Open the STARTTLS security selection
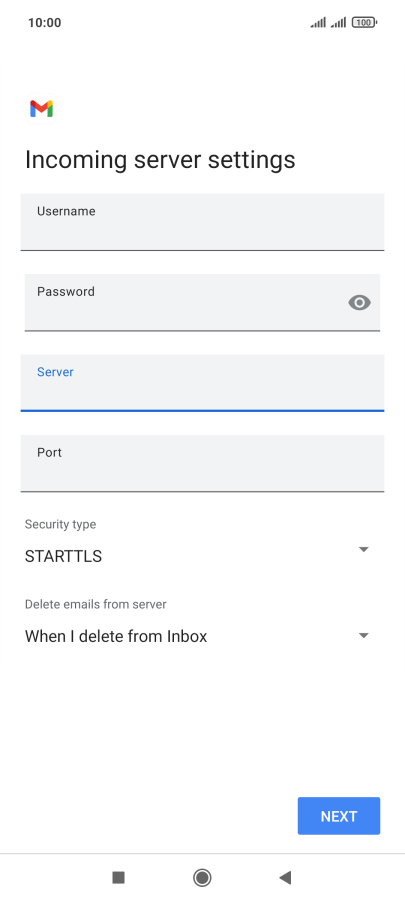Image resolution: width=405 pixels, height=902 pixels. tap(63, 556)
